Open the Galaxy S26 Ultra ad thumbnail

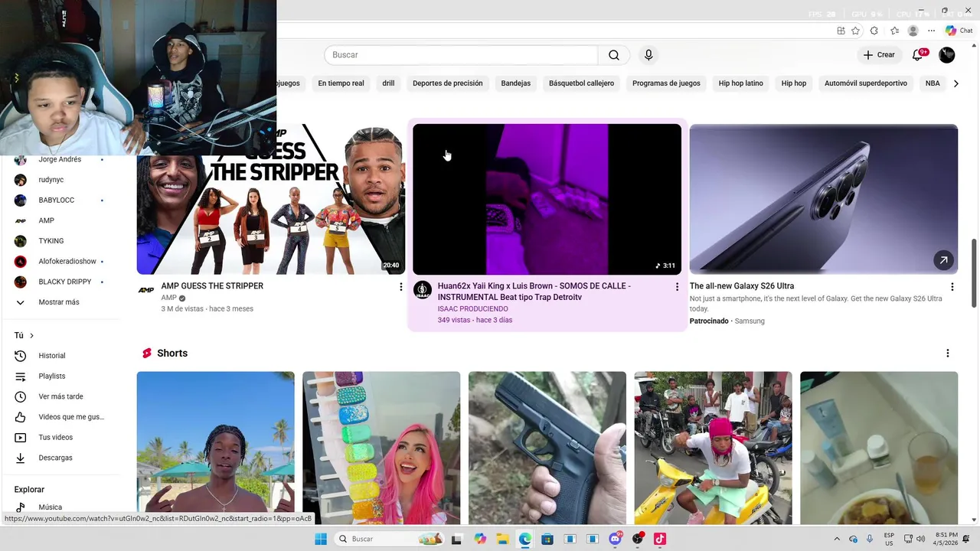(823, 199)
